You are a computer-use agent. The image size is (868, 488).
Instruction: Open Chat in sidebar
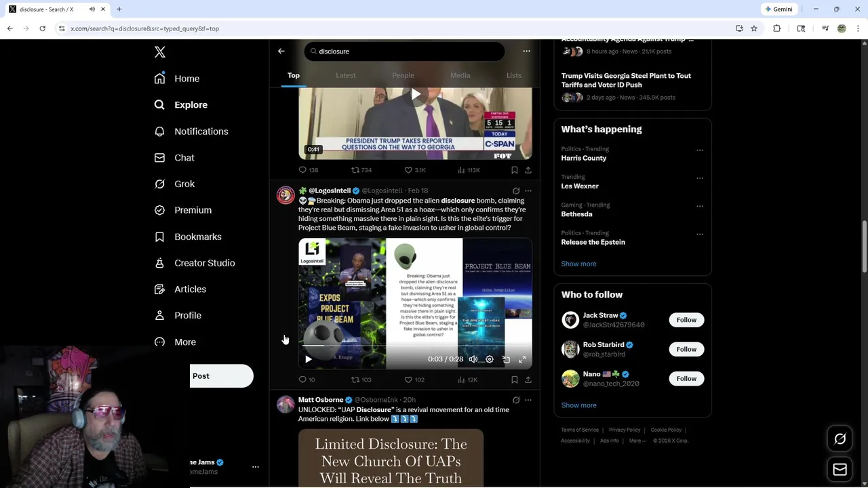click(174, 157)
